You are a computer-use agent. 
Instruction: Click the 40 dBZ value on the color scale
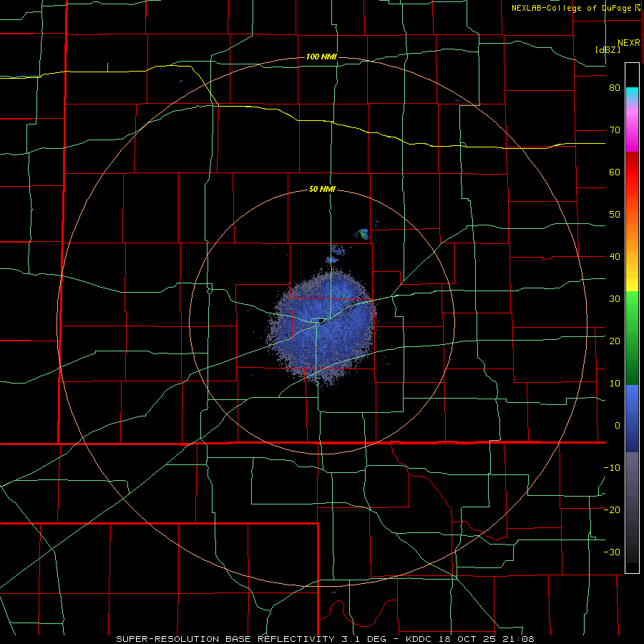click(x=615, y=257)
